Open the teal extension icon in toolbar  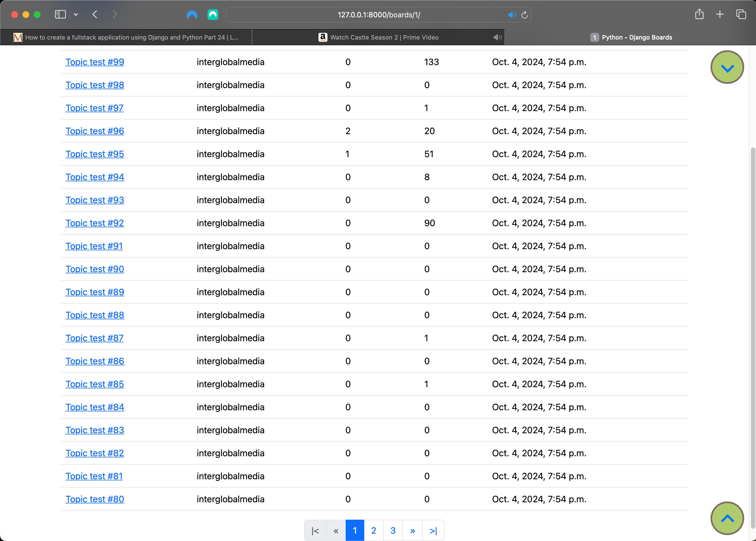click(213, 15)
